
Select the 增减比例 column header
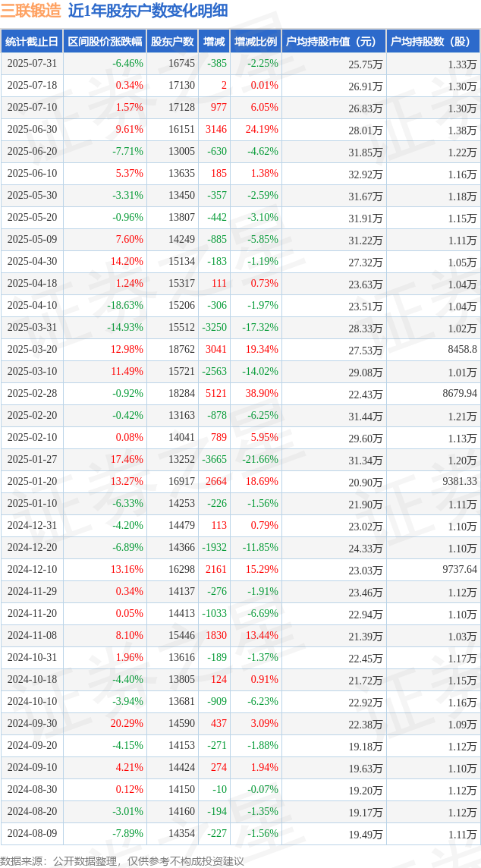pos(256,42)
